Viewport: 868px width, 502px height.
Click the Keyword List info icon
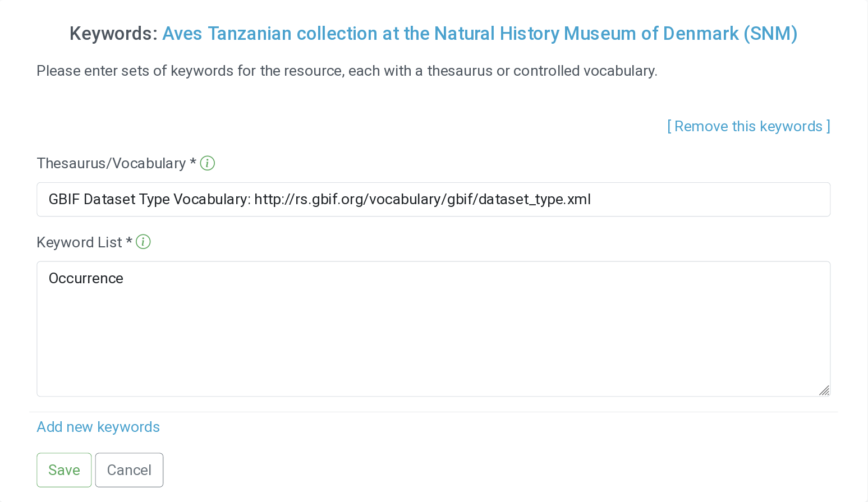pyautogui.click(x=144, y=242)
